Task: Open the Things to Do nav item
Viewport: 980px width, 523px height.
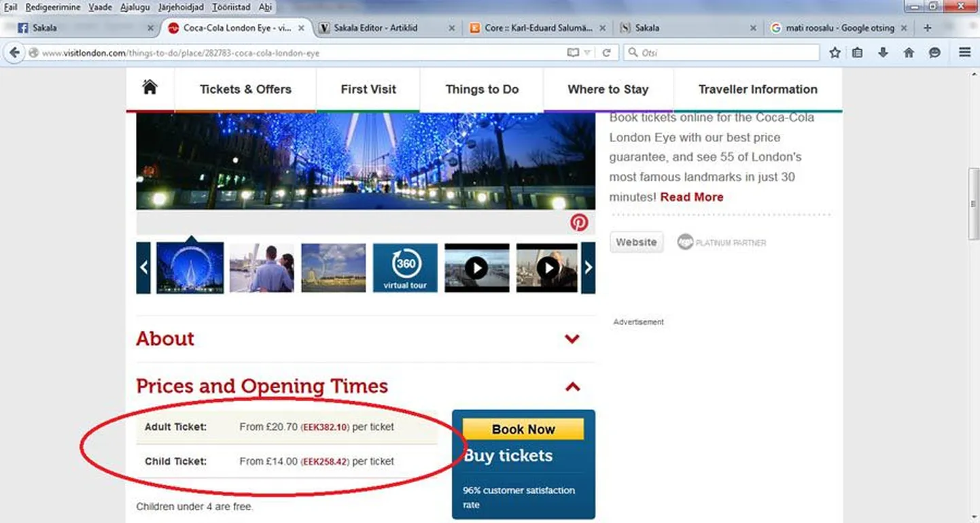Action: (482, 89)
